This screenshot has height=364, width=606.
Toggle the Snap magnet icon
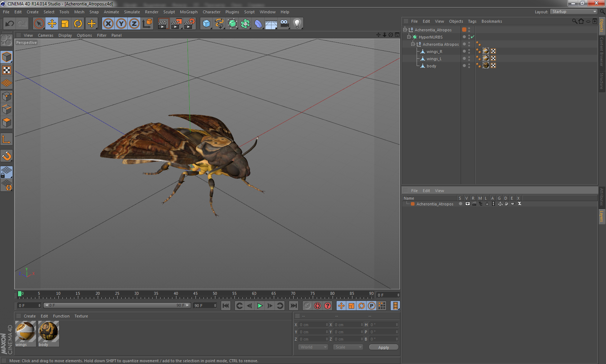[x=6, y=156]
